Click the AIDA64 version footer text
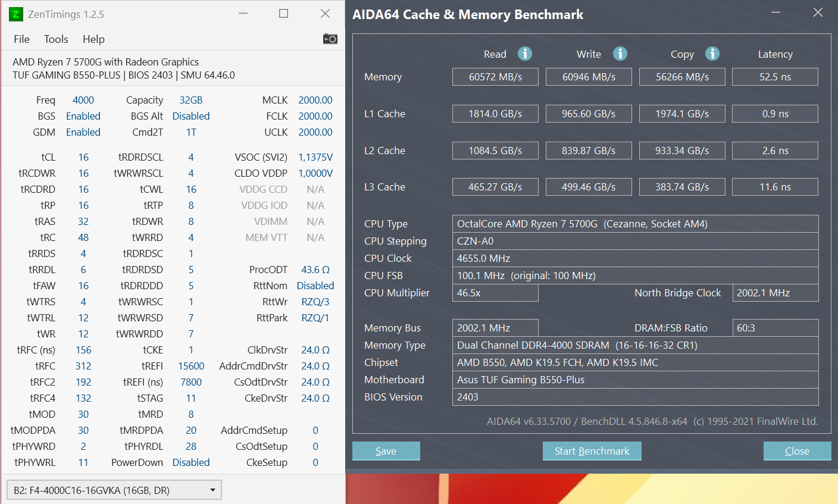 652,421
